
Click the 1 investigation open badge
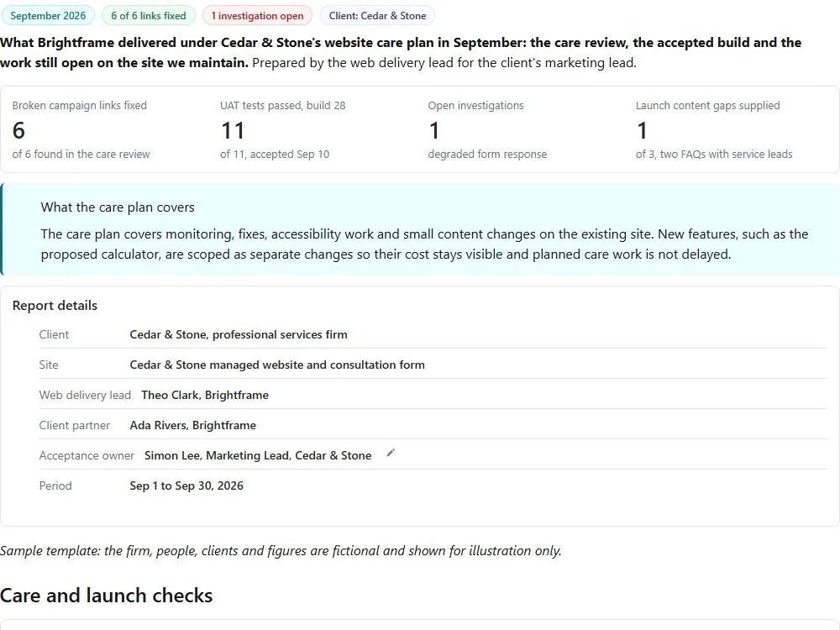pos(257,15)
